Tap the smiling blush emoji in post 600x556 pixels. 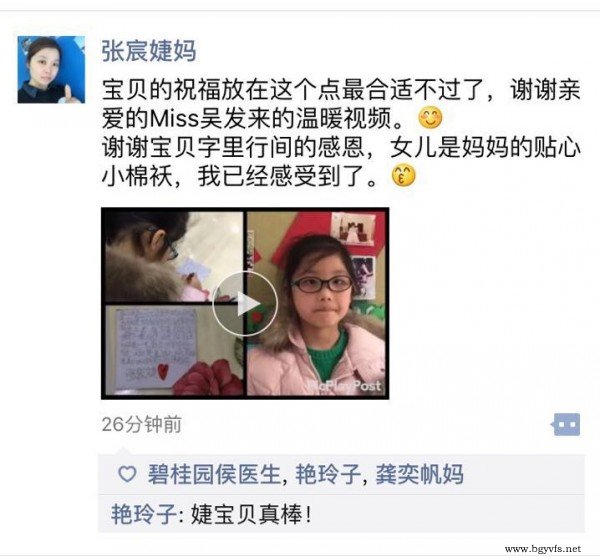(x=430, y=118)
